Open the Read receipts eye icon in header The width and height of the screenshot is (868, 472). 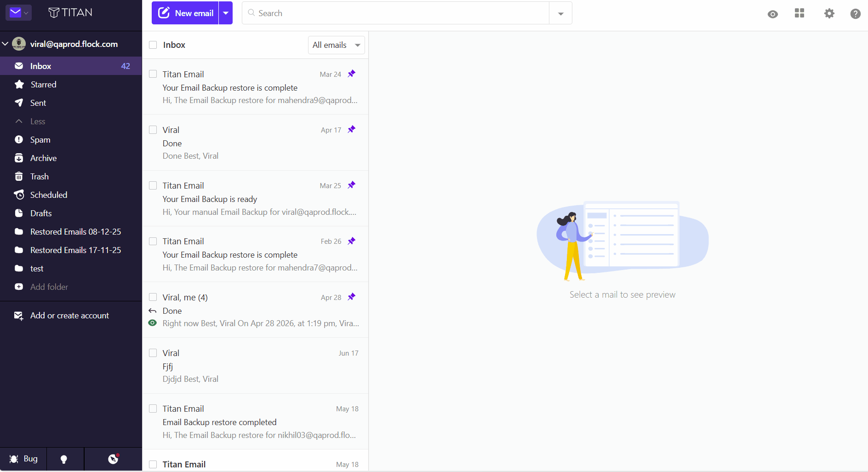[773, 14]
